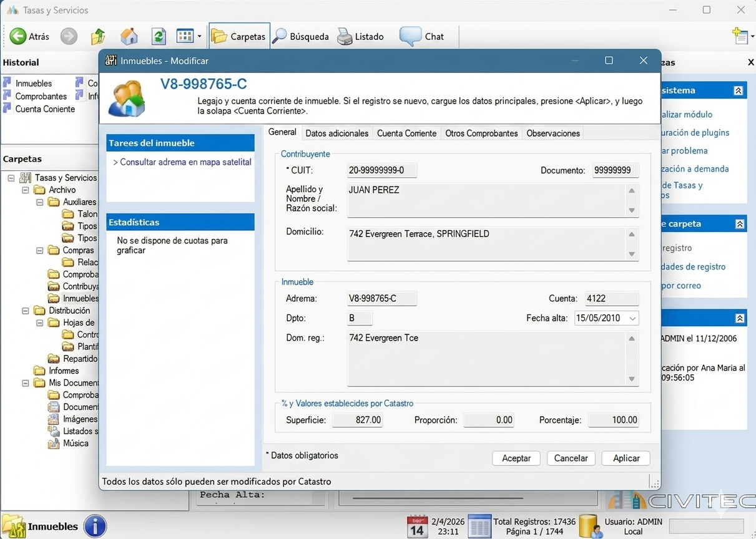Click the Inmuebles module icon in status bar
The height and width of the screenshot is (539, 756).
click(x=13, y=527)
